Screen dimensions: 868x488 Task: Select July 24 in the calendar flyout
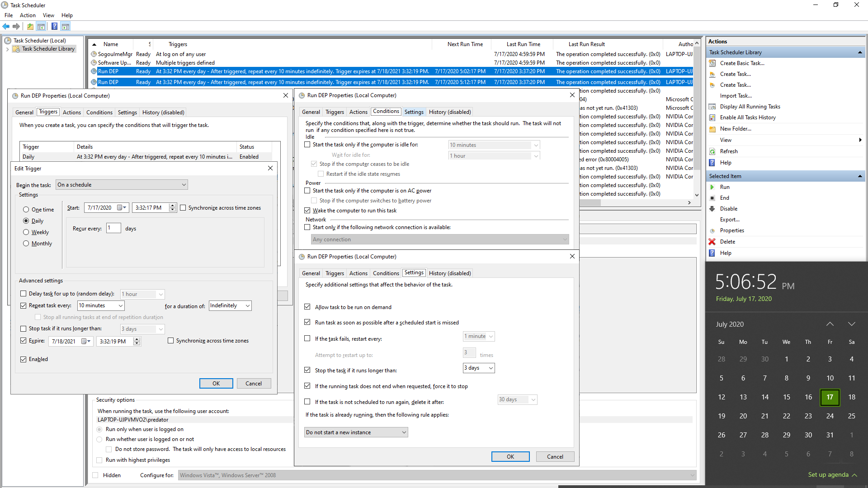tap(830, 416)
